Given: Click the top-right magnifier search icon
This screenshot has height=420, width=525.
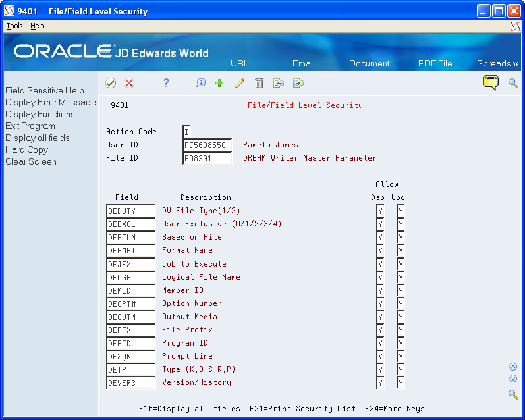Looking at the screenshot, I should pos(513,83).
